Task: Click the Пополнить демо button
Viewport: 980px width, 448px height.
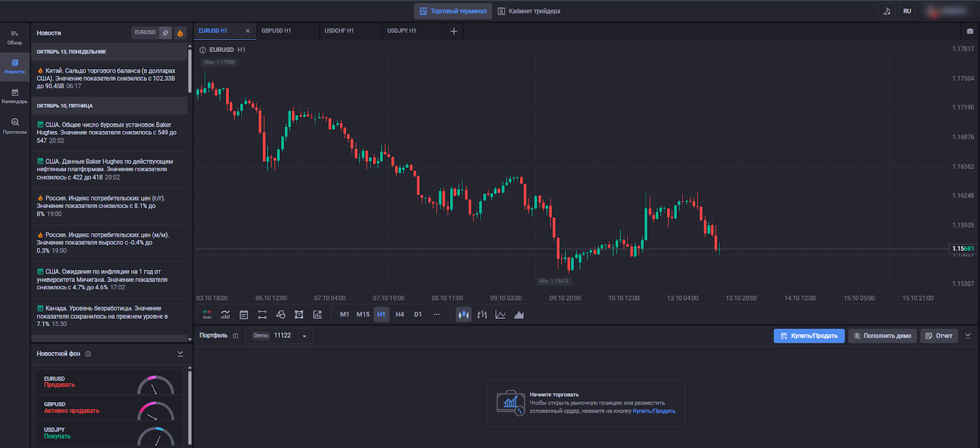Action: tap(882, 336)
